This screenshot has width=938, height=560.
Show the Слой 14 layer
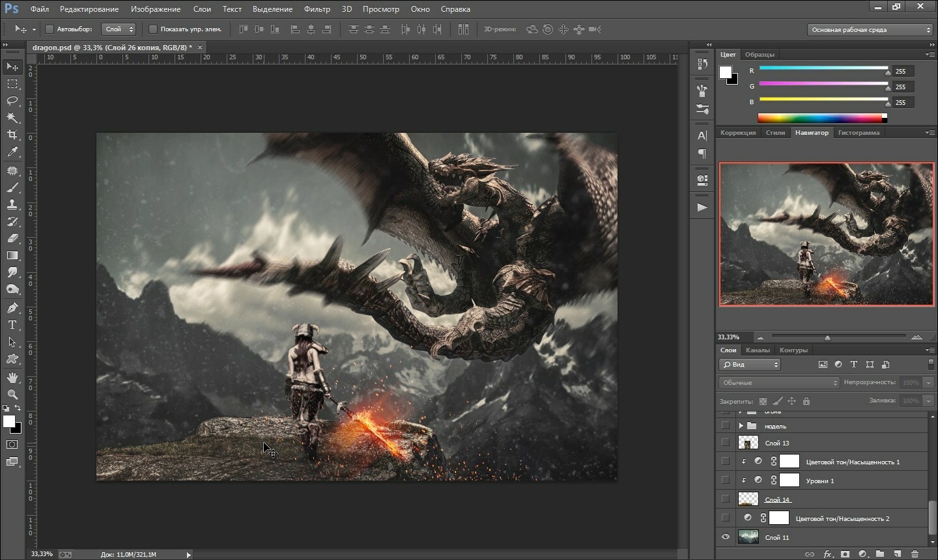726,499
